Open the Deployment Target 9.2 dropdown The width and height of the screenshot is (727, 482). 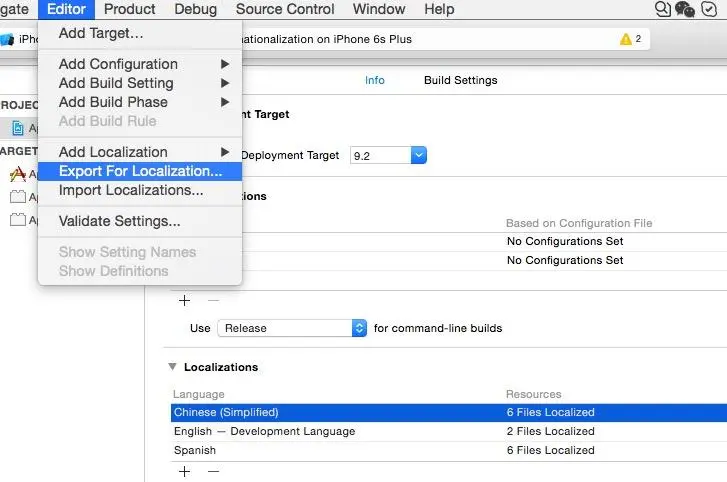[x=418, y=155]
